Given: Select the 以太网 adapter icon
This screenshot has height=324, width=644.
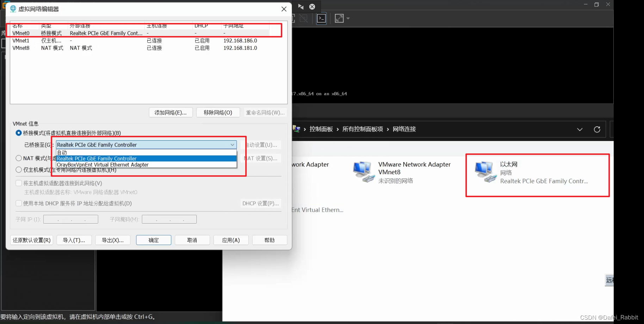Looking at the screenshot, I should click(x=485, y=172).
